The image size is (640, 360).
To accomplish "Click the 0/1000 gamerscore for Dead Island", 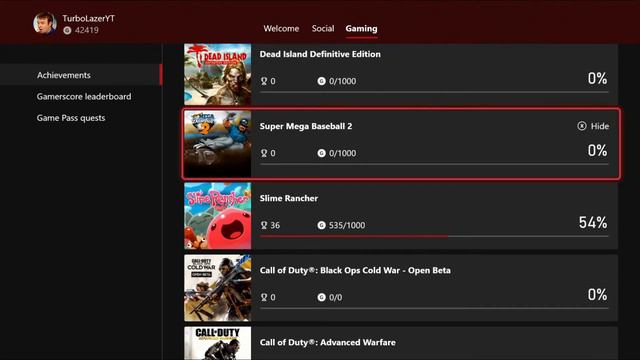I will pos(342,81).
